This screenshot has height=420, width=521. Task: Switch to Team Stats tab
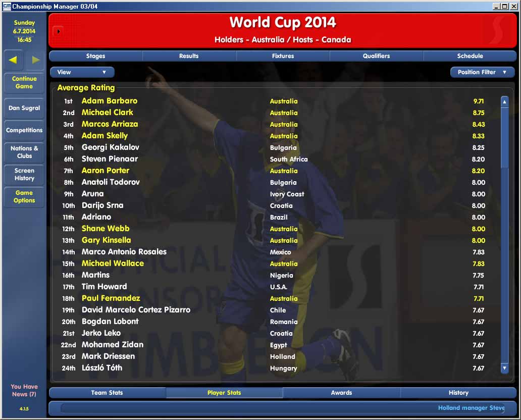pos(107,393)
